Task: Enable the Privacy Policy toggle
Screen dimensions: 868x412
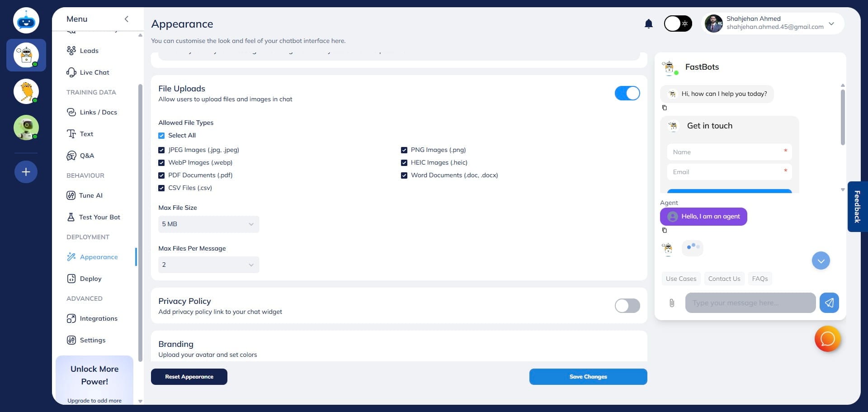Action: (x=627, y=306)
